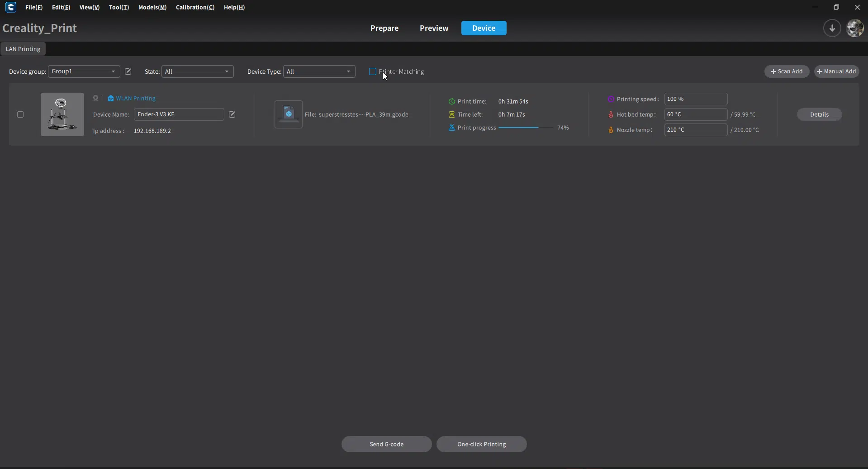Open the gcode file preview thumbnail

(x=289, y=114)
